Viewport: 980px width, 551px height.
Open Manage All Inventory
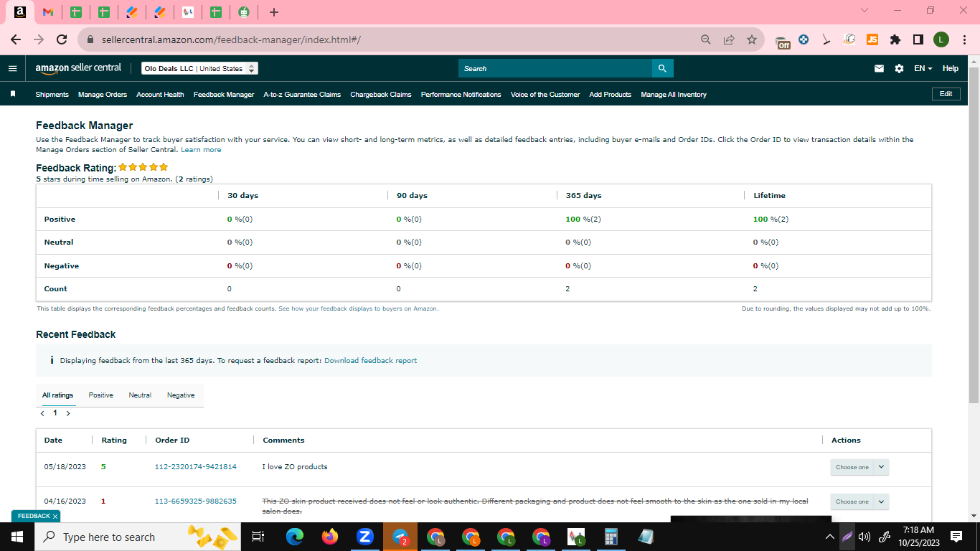click(674, 94)
